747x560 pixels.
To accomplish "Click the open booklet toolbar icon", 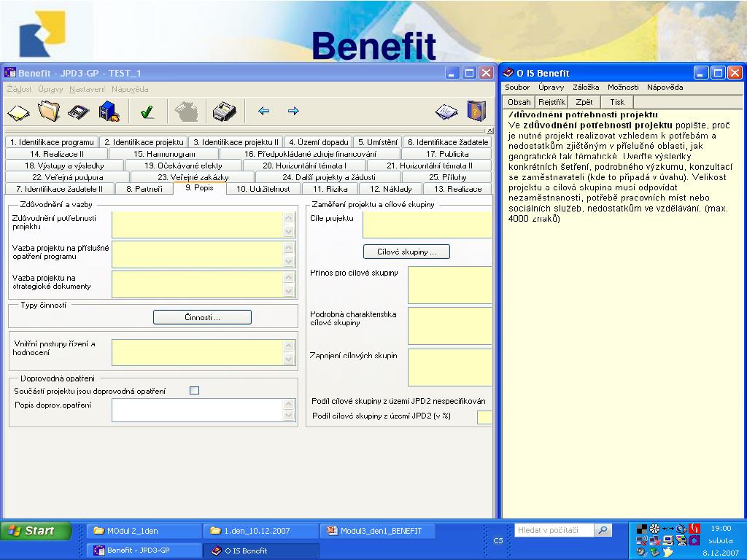I will (446, 112).
